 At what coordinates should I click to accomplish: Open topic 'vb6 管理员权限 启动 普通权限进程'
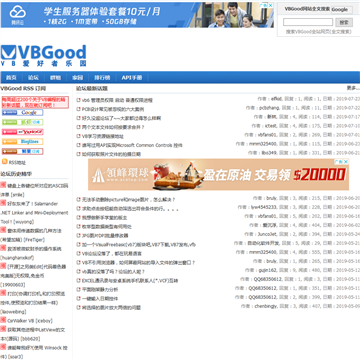coord(117,100)
